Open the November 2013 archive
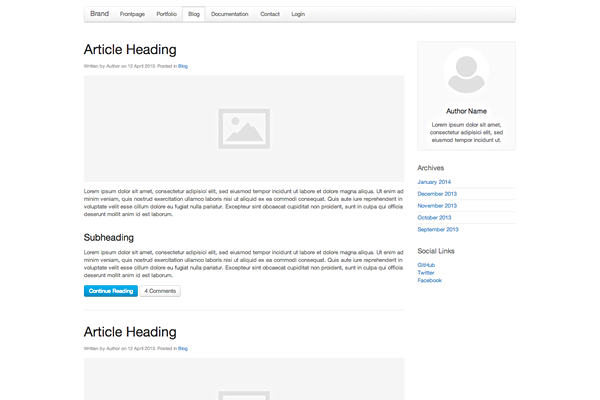This screenshot has height=400, width=600. [x=437, y=206]
